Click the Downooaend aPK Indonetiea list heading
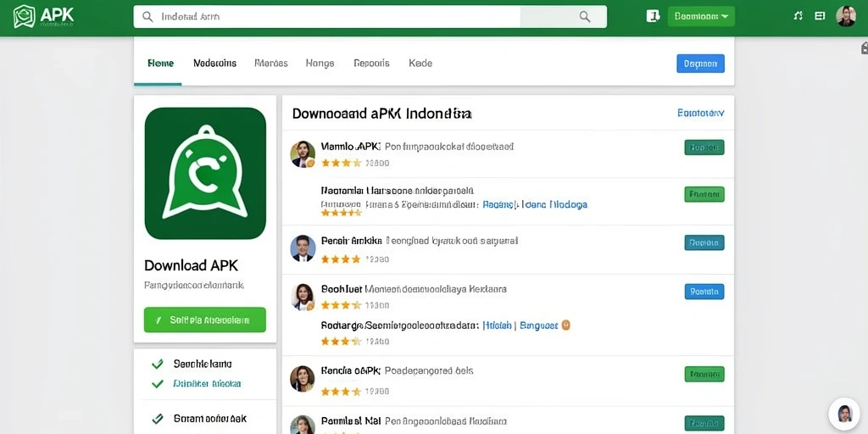Image resolution: width=868 pixels, height=434 pixels. pyautogui.click(x=382, y=114)
